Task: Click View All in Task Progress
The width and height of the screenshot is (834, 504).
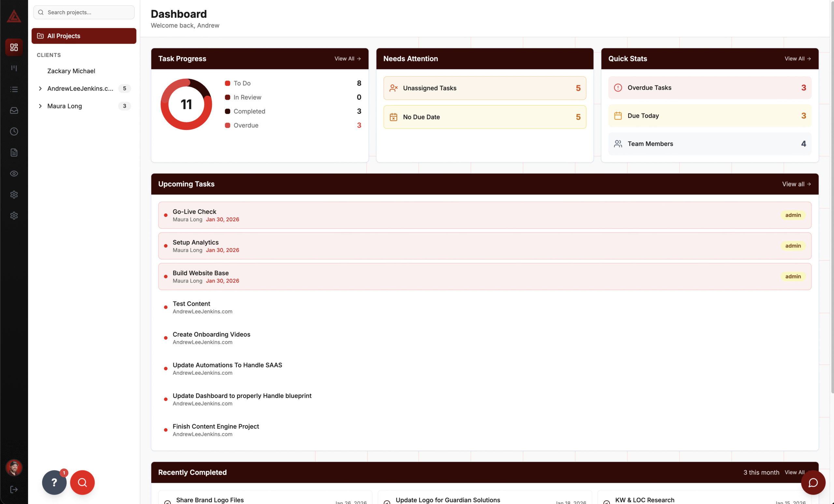Action: 347,59
